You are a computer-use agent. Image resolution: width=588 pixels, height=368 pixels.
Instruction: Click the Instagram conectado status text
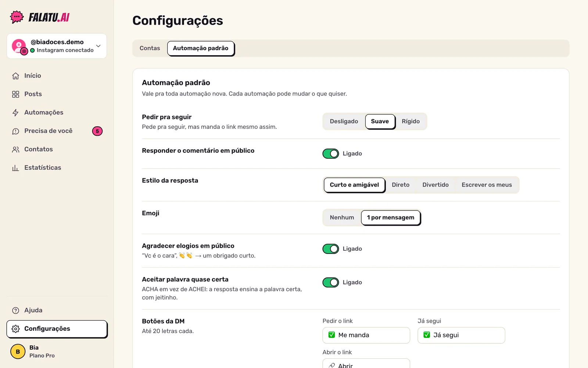pyautogui.click(x=65, y=50)
